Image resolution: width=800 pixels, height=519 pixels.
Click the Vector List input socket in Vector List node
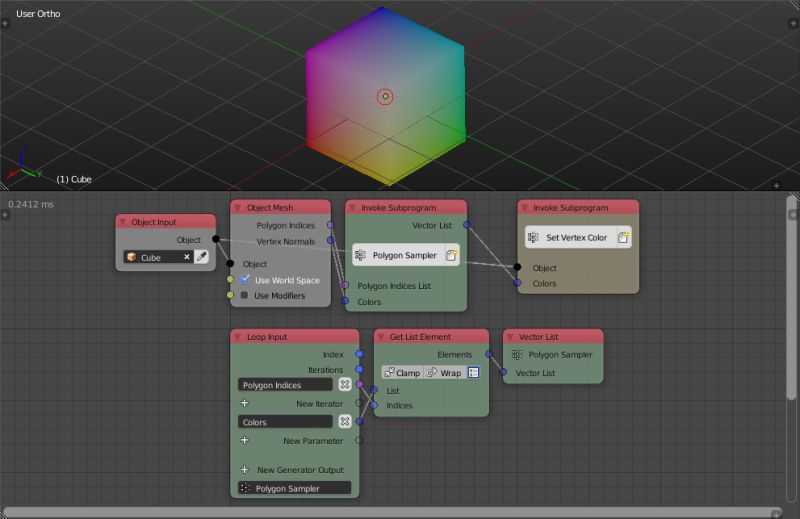[503, 373]
